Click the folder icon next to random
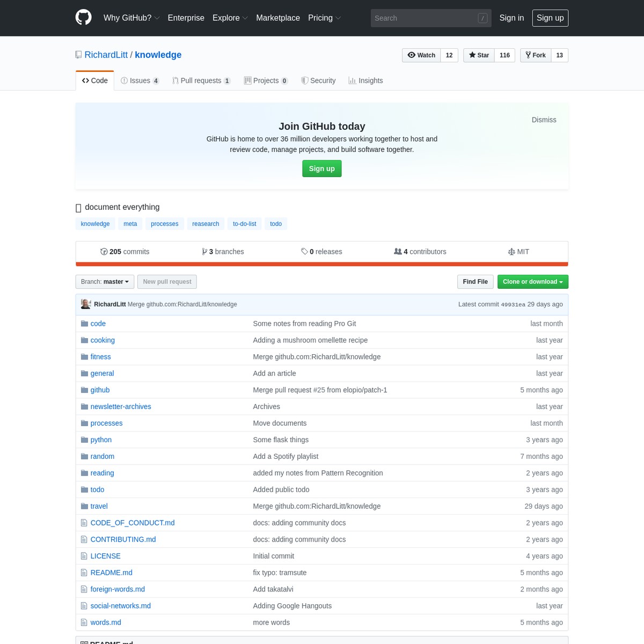 [x=84, y=457]
